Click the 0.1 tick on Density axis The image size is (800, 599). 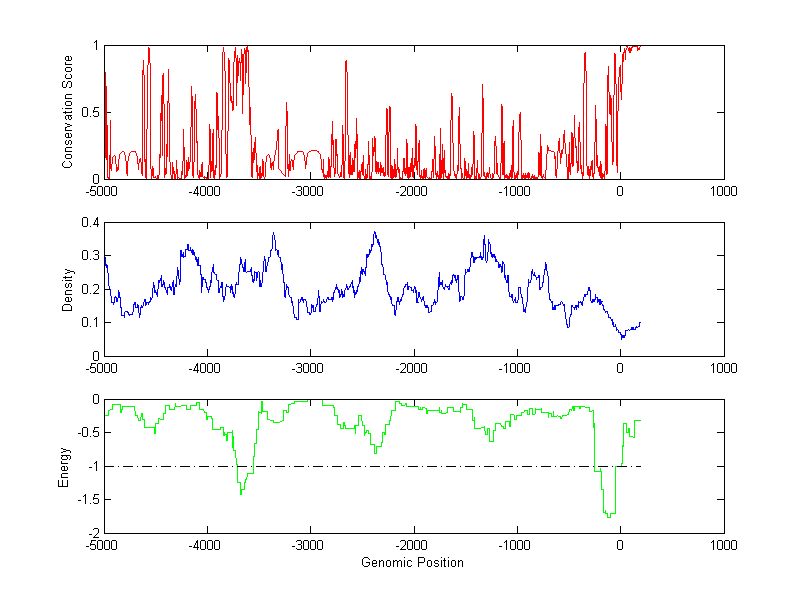point(89,322)
